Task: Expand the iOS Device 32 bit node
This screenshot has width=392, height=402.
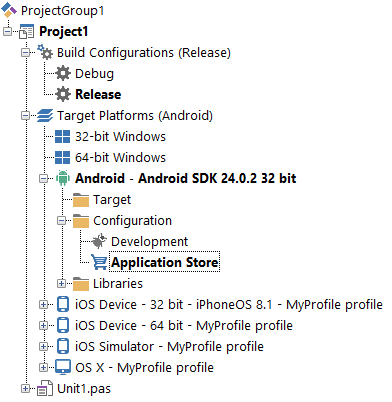Action: click(43, 305)
